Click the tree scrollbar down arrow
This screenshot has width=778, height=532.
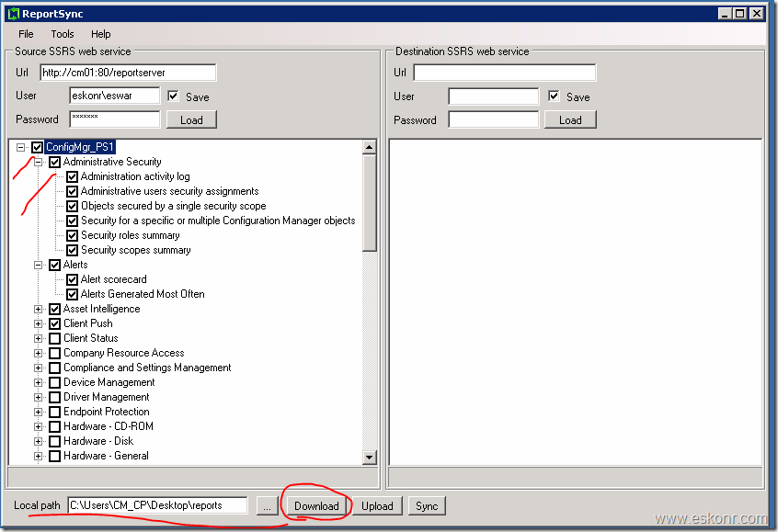(370, 457)
